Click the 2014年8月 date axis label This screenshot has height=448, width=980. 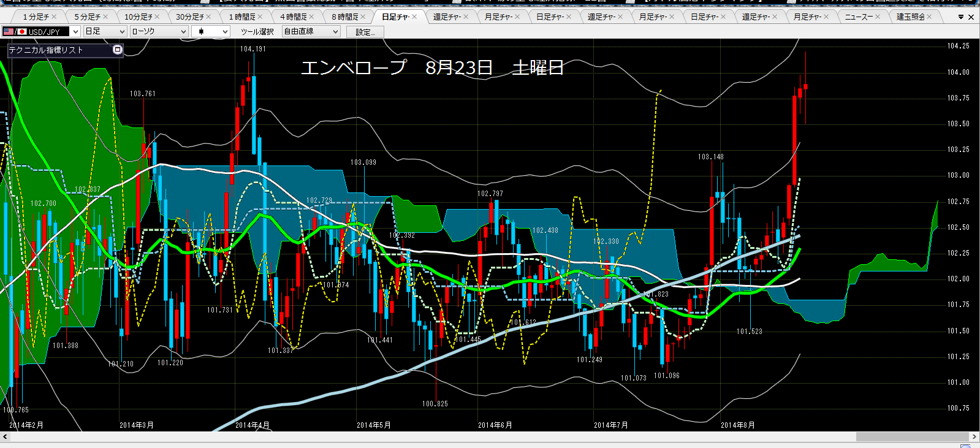737,425
